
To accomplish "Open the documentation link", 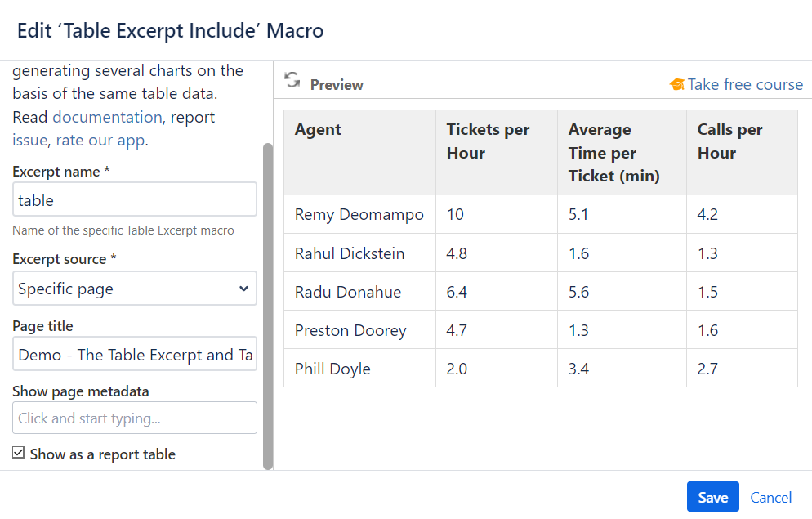I will [x=107, y=117].
